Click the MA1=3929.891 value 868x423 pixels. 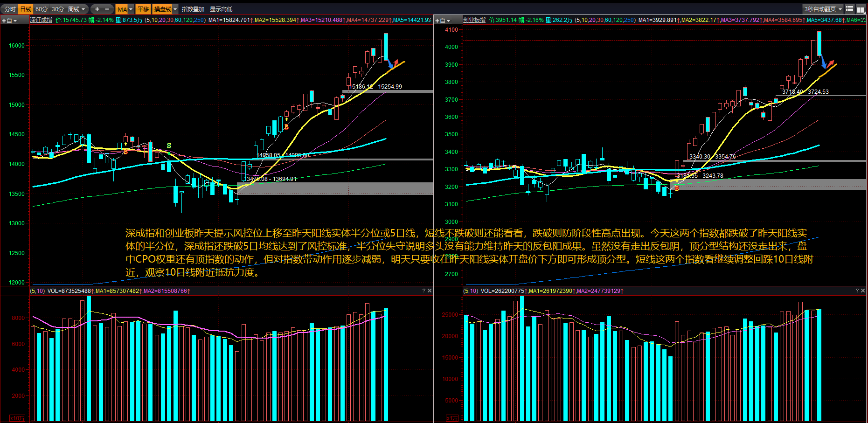pos(659,20)
